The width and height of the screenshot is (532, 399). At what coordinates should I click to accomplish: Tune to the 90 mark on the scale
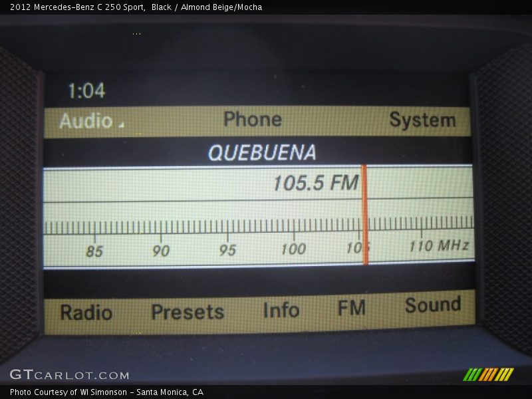point(161,250)
